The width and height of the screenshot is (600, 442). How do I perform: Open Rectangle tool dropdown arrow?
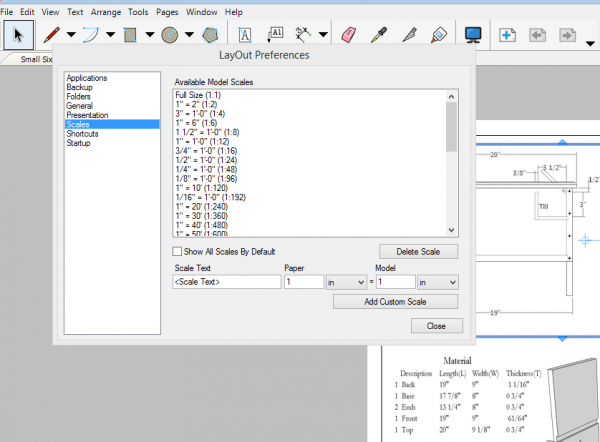pos(150,35)
